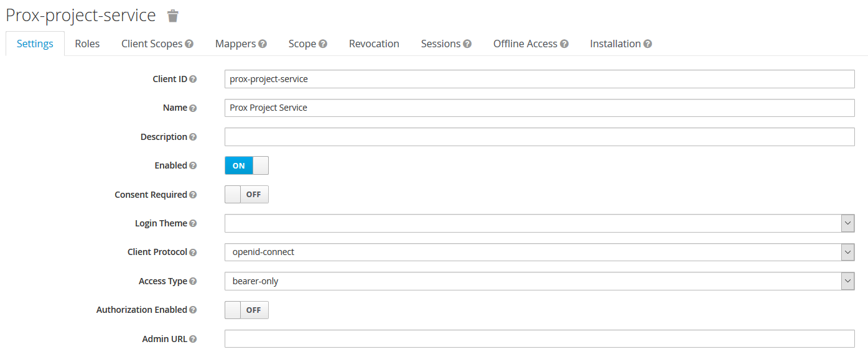
Task: Delete client via trash icon
Action: point(173,16)
